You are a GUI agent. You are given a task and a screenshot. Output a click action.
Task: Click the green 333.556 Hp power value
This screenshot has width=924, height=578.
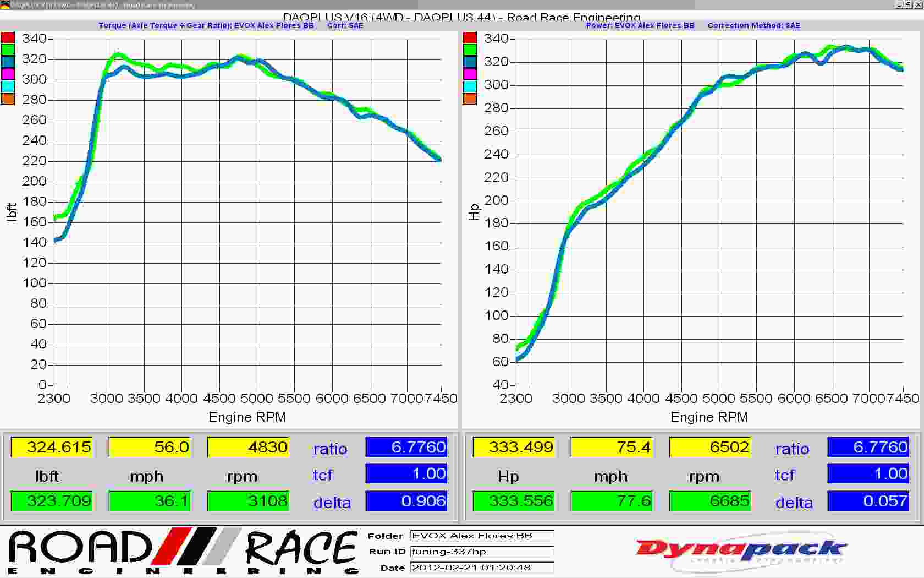(x=514, y=501)
